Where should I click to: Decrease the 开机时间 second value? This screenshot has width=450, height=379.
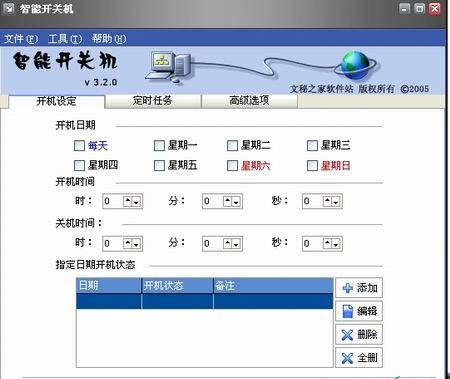(336, 201)
